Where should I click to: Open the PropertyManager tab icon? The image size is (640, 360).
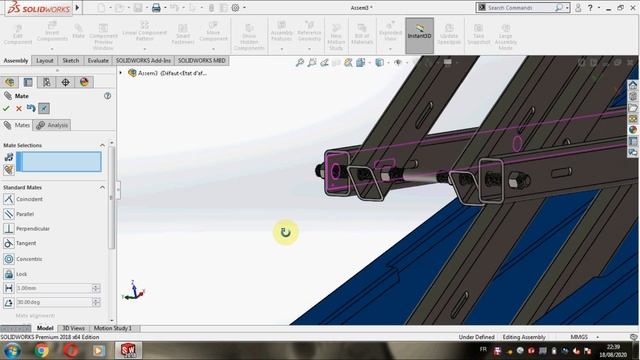[28, 82]
